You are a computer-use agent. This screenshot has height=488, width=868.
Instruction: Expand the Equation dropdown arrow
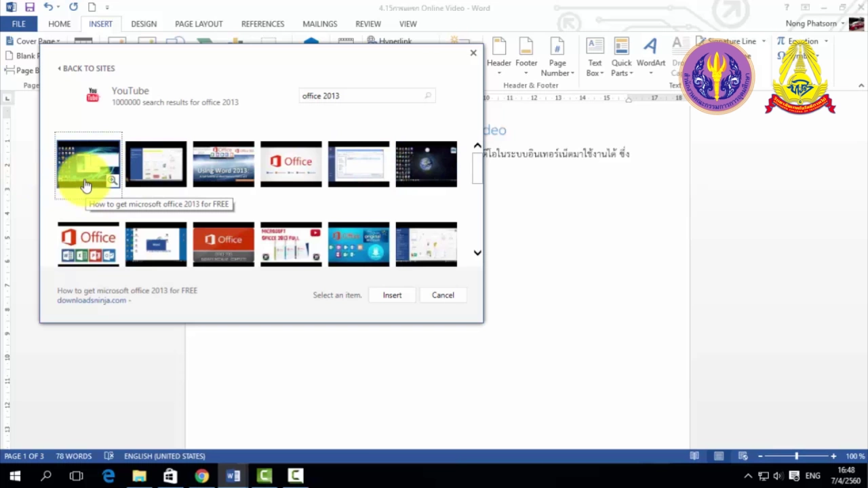click(x=826, y=41)
